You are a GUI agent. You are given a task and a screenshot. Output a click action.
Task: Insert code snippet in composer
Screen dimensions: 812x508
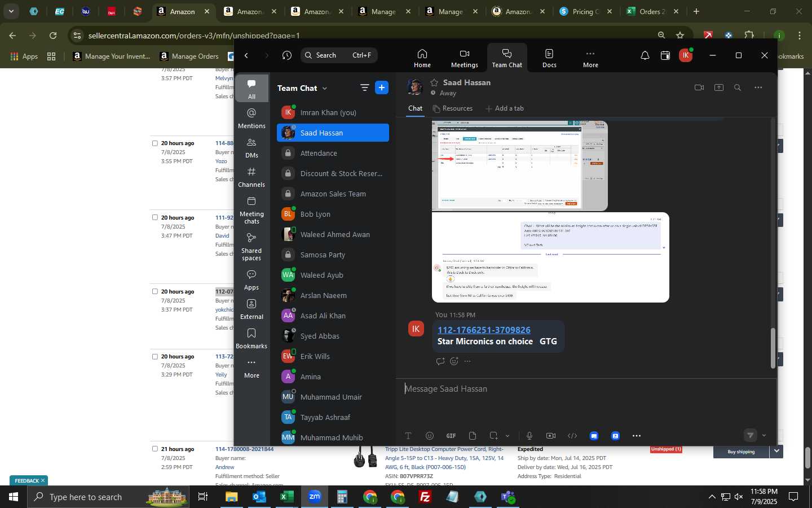click(572, 436)
